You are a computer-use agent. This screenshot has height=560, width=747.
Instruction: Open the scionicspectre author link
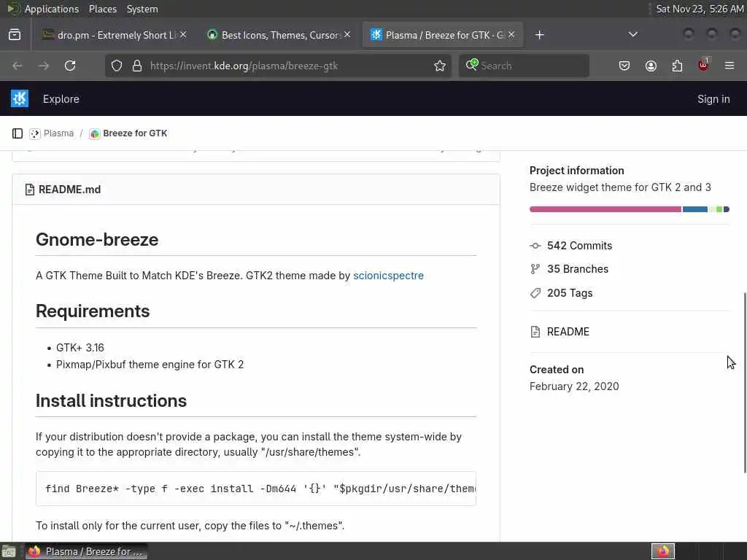tap(388, 276)
